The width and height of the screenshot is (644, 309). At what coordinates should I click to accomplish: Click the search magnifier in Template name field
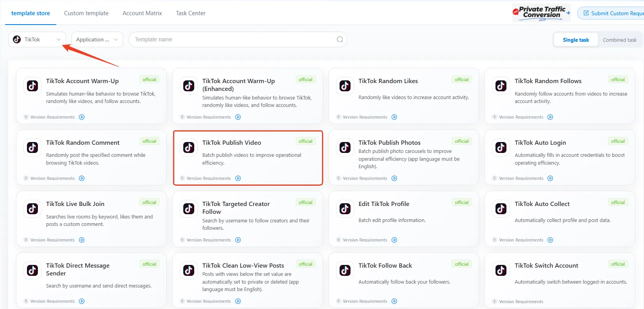[340, 39]
